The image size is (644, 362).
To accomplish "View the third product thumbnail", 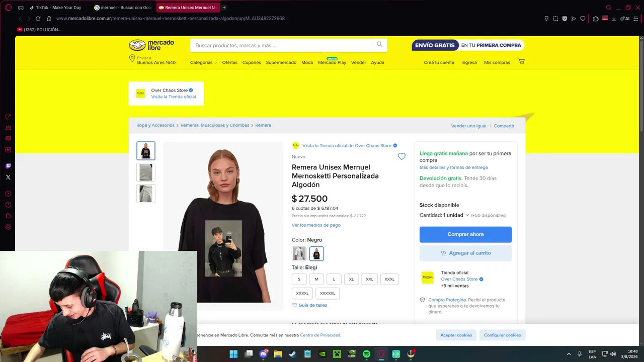I will 146,194.
